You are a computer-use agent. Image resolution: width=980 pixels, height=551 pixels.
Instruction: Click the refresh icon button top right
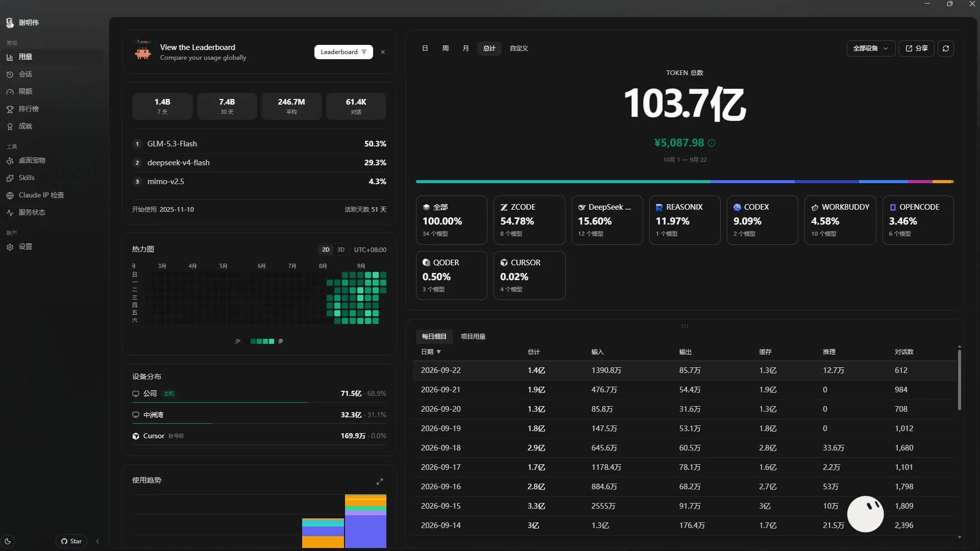coord(945,48)
